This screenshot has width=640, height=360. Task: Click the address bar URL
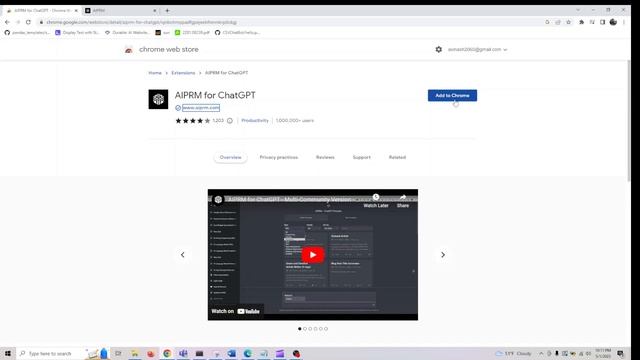point(141,22)
